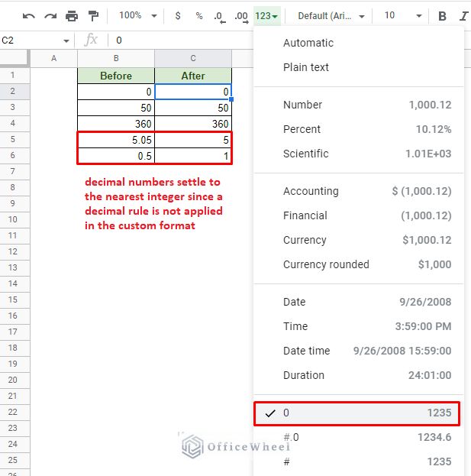The width and height of the screenshot is (471, 476).
Task: Click cell C6 containing 1
Action: (x=193, y=156)
